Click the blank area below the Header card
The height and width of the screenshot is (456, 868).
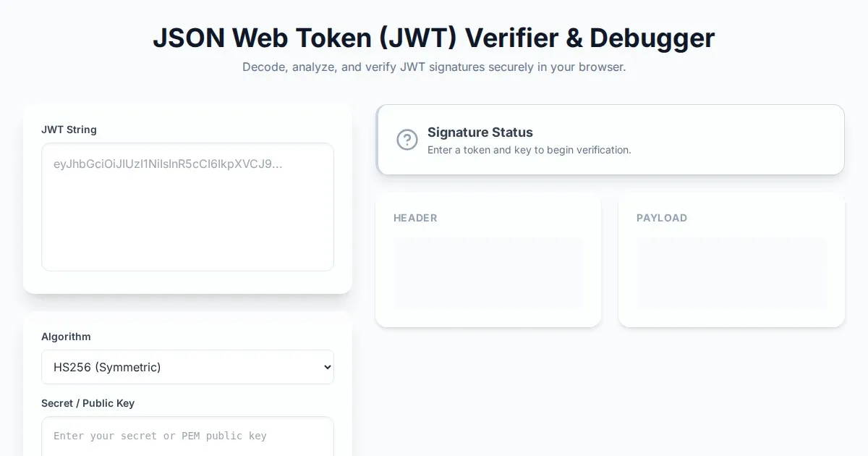pos(488,391)
